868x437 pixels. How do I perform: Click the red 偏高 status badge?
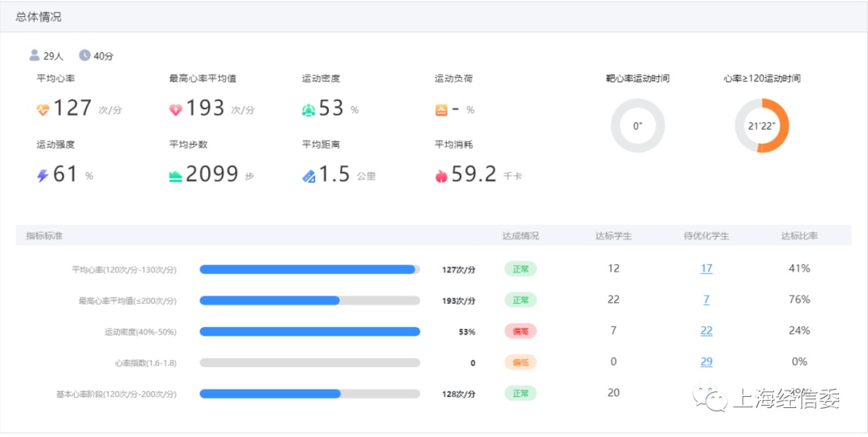tap(520, 331)
